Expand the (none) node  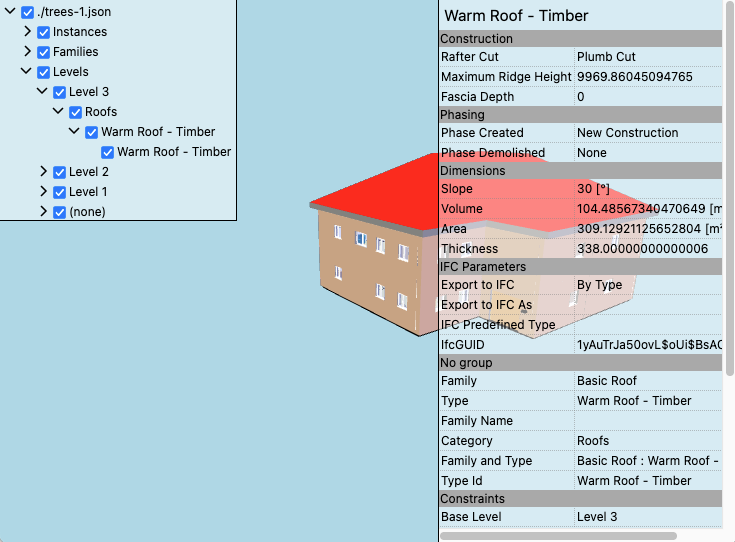[43, 211]
